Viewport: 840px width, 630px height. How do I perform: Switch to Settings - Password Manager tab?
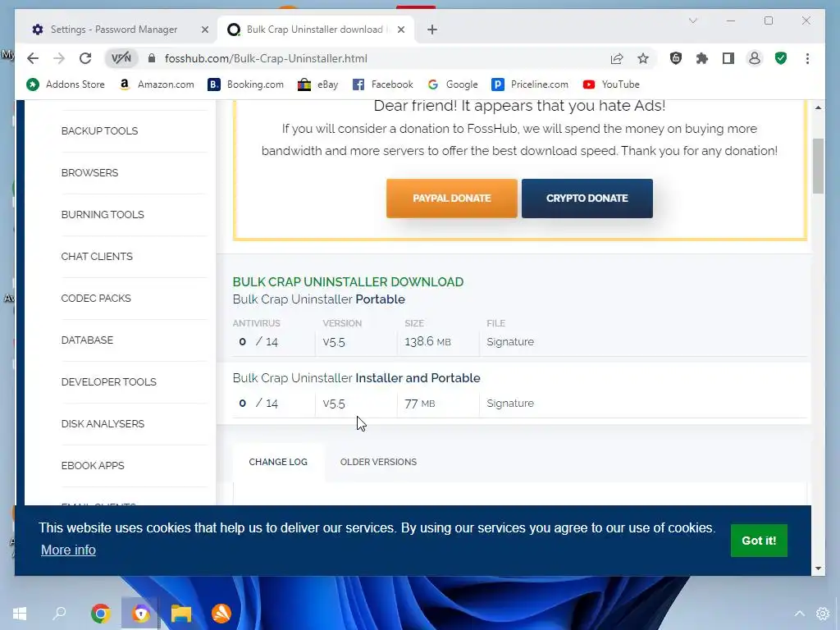tap(114, 30)
